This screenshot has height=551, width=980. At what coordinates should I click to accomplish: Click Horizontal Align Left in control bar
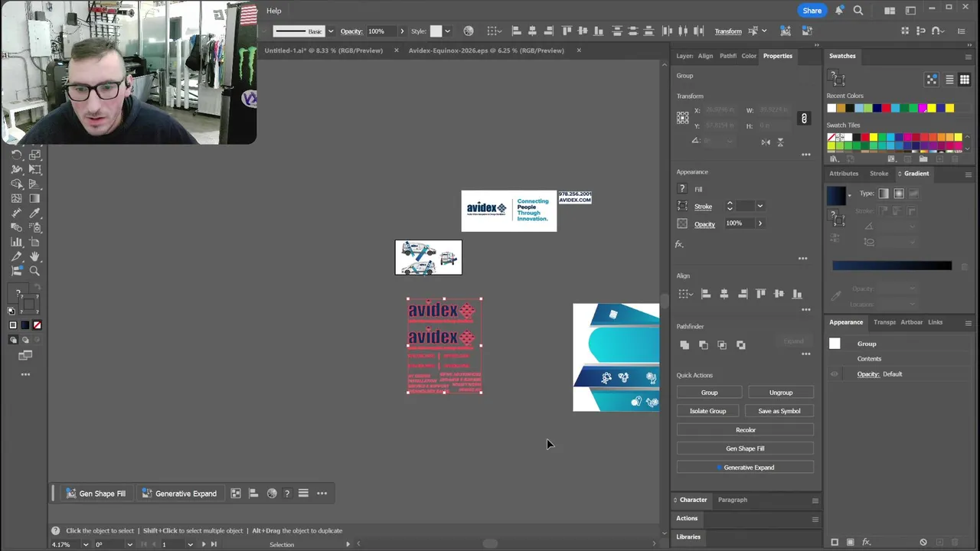[516, 31]
